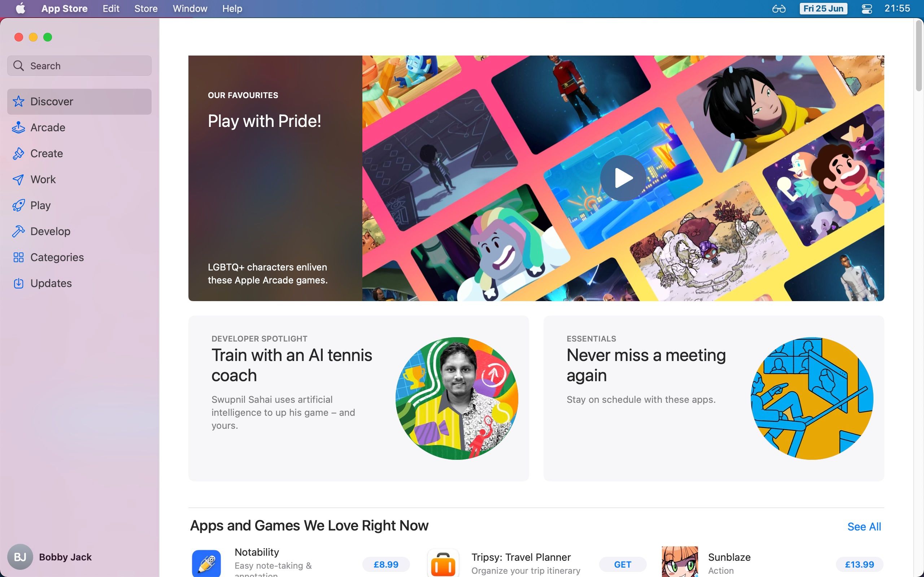Expand the Play with Pride banner
The image size is (924, 577).
(x=536, y=177)
